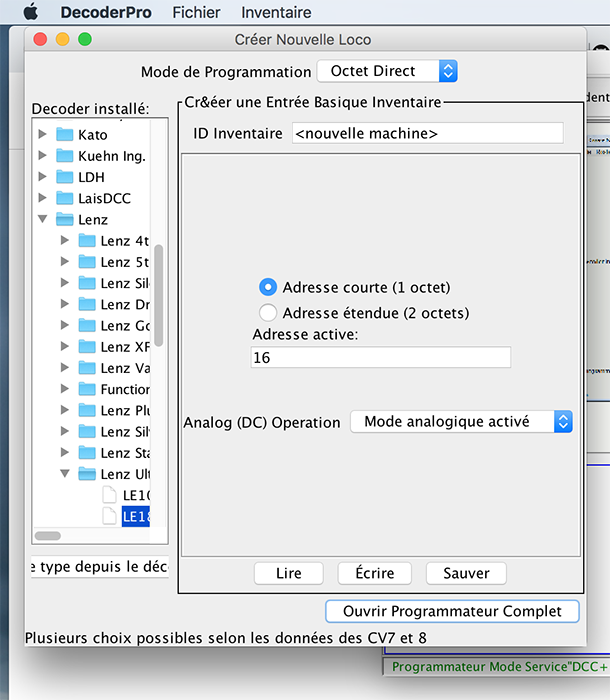
Task: Click the LE18 decoder file icon
Action: click(x=109, y=516)
